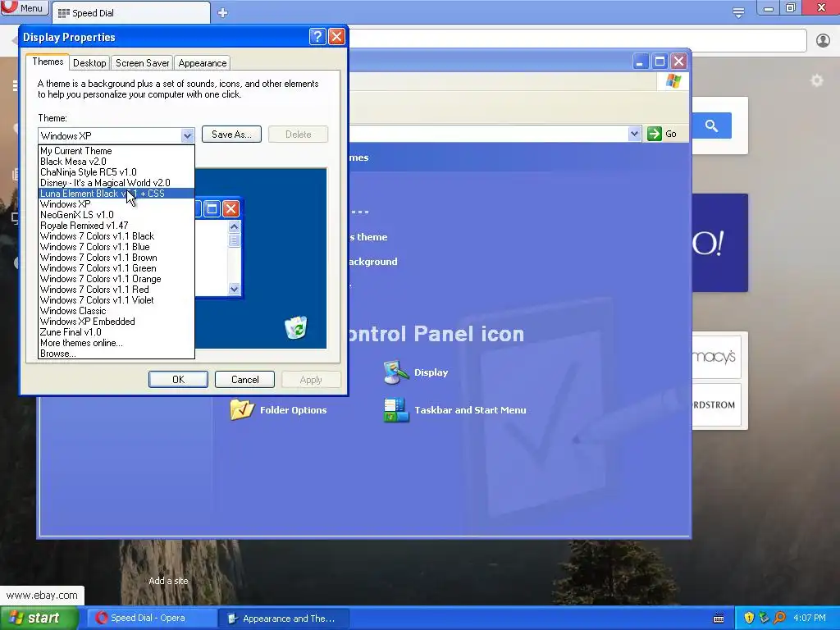The width and height of the screenshot is (840, 630).
Task: Switch to the Appearance tab
Action: pos(203,62)
